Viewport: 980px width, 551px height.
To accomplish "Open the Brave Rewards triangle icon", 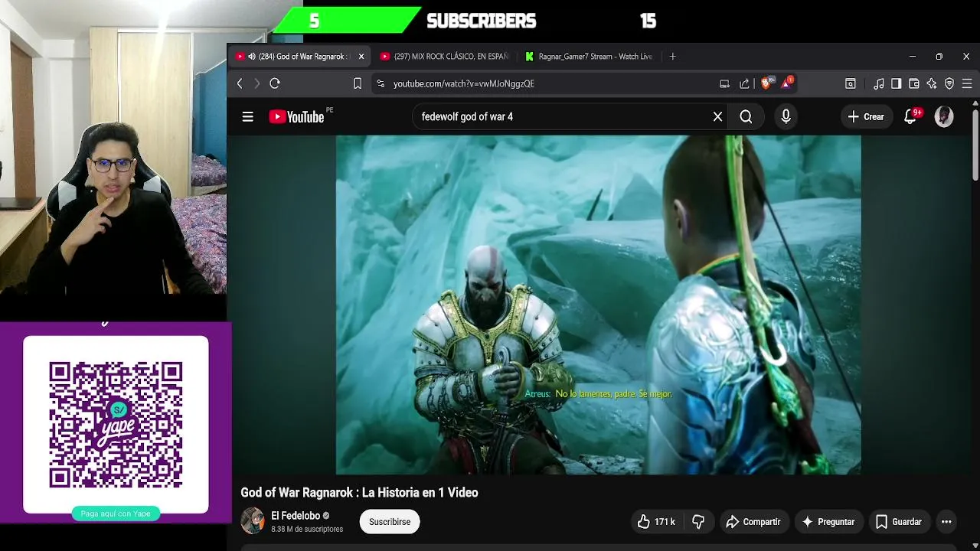I will pos(786,83).
